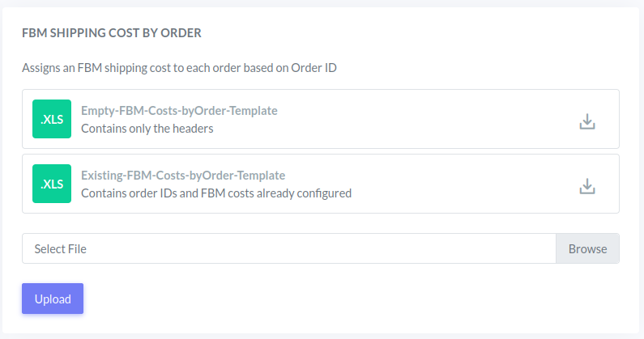Click the word "Existing" in the second template title
The height and width of the screenshot is (339, 644).
click(x=102, y=175)
